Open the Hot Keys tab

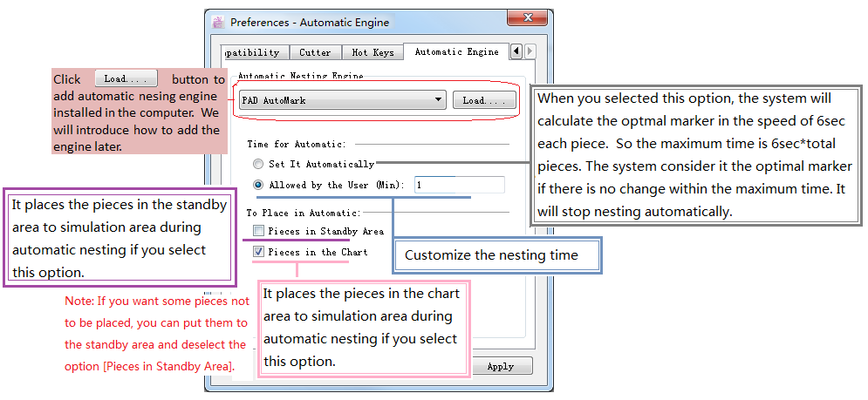point(372,53)
